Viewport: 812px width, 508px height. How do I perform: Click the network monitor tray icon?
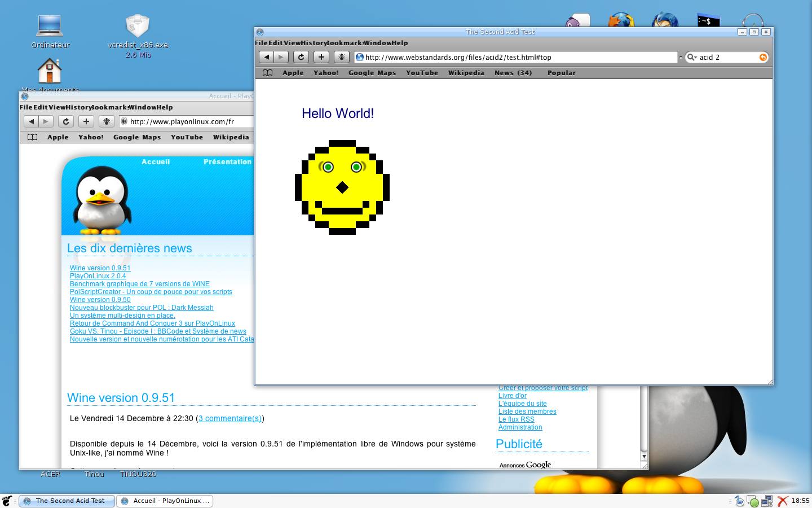pos(767,501)
